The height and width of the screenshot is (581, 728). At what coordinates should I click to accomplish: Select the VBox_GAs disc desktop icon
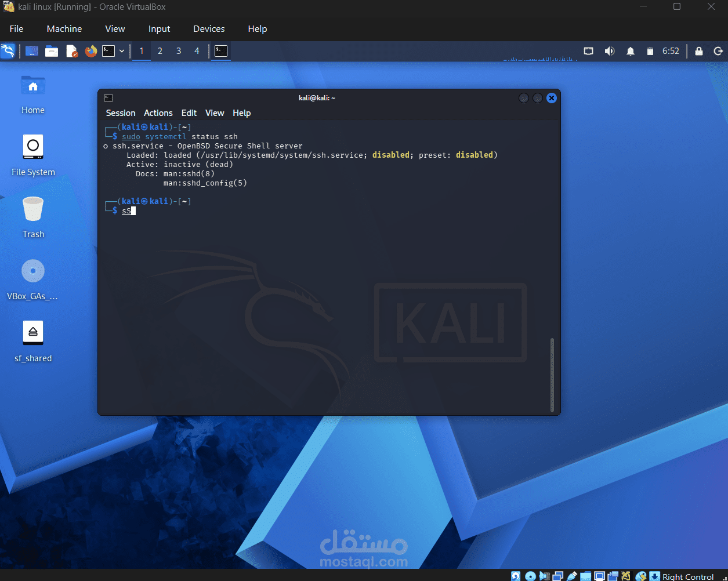[x=32, y=279]
